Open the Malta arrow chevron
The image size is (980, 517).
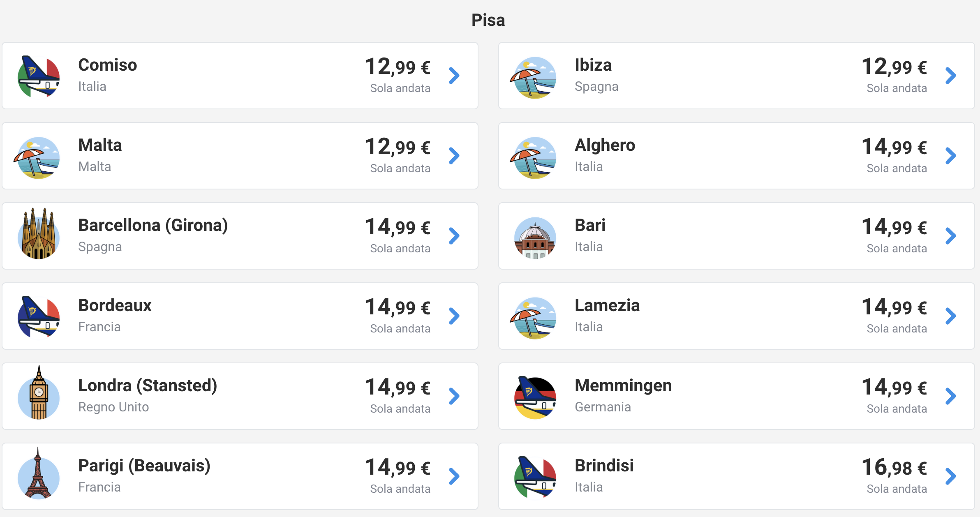(454, 156)
